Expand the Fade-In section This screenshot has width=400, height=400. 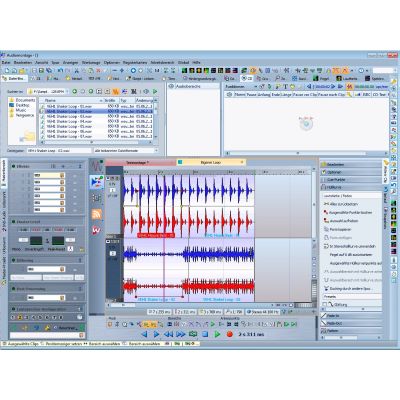tap(350, 315)
